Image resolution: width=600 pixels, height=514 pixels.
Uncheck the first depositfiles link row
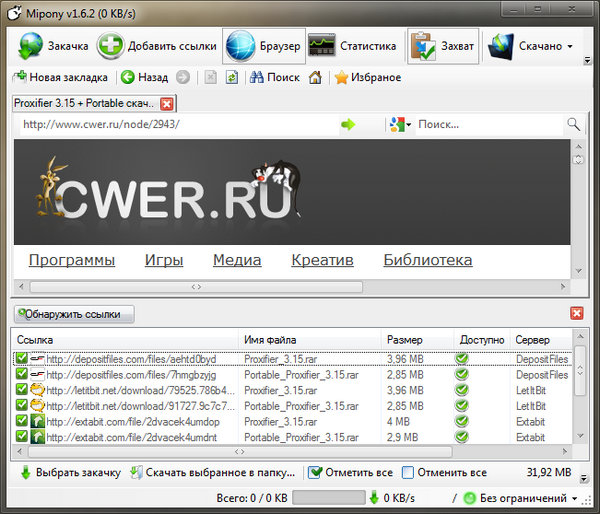(21, 358)
